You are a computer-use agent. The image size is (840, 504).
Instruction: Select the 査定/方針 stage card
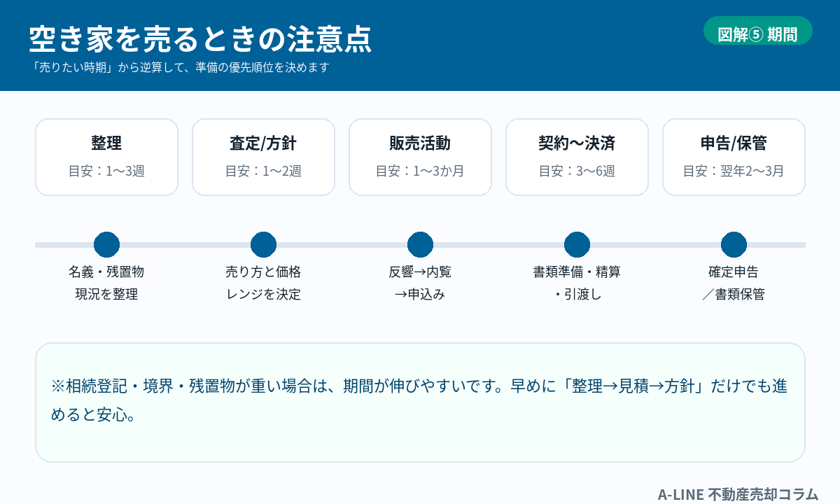point(263,157)
